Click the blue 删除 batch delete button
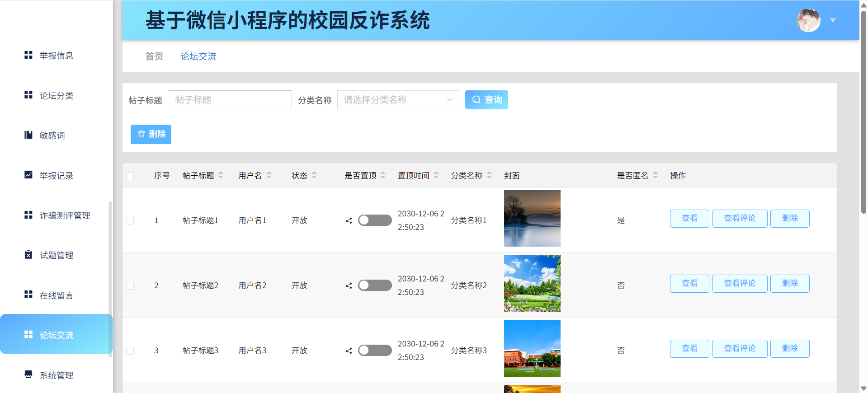This screenshot has width=868, height=393. pos(151,134)
